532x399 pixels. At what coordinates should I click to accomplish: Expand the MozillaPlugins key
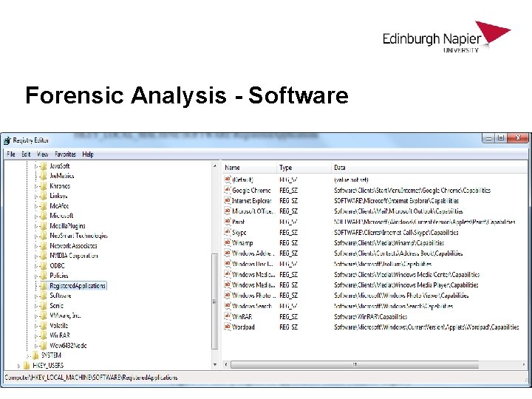coord(36,226)
